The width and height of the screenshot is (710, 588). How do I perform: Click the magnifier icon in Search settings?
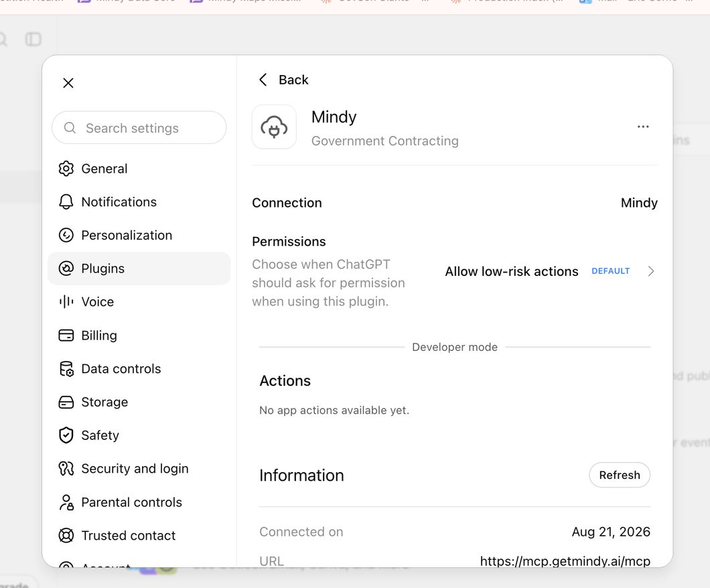point(70,128)
